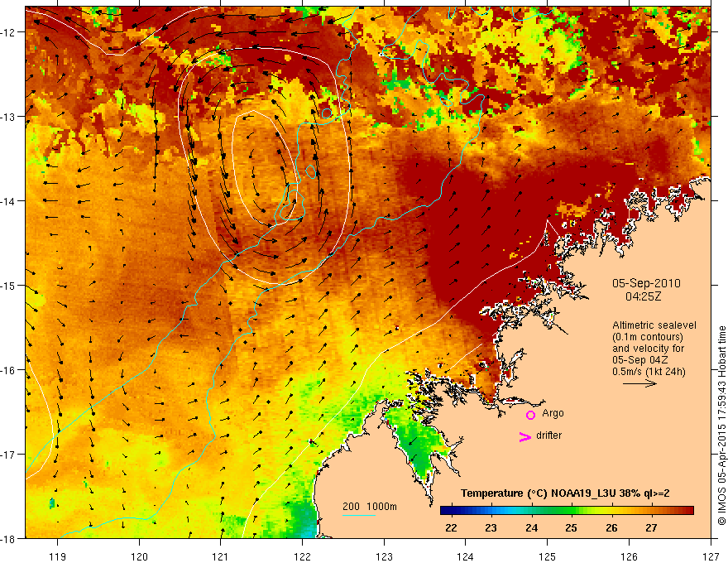Click the '(0.1m contours)' caption line
The height and width of the screenshot is (563, 728).
tap(648, 337)
